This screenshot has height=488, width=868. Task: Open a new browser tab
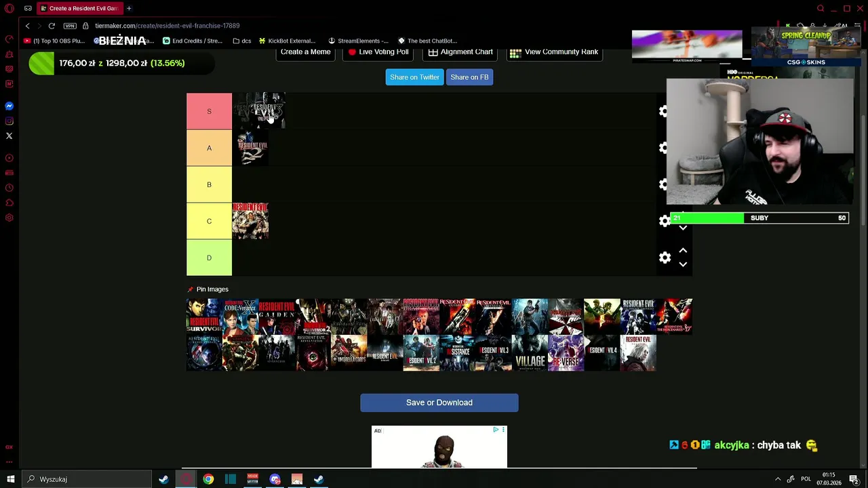tap(129, 8)
